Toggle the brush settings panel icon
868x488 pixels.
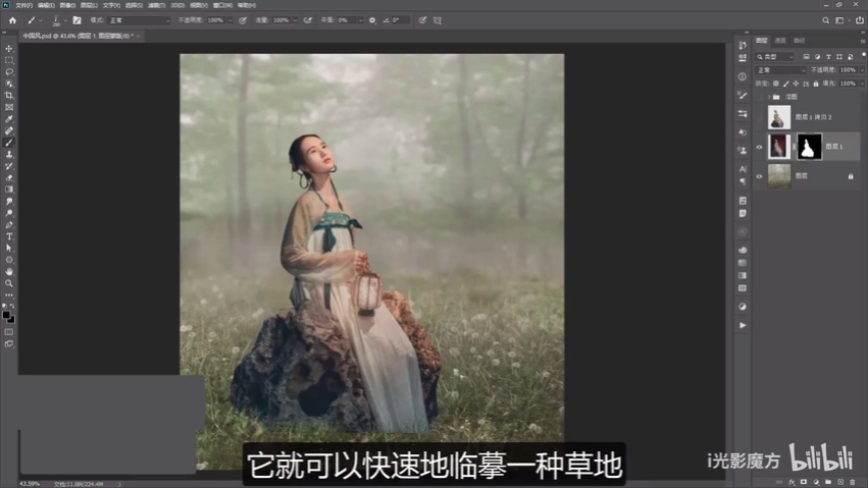77,20
